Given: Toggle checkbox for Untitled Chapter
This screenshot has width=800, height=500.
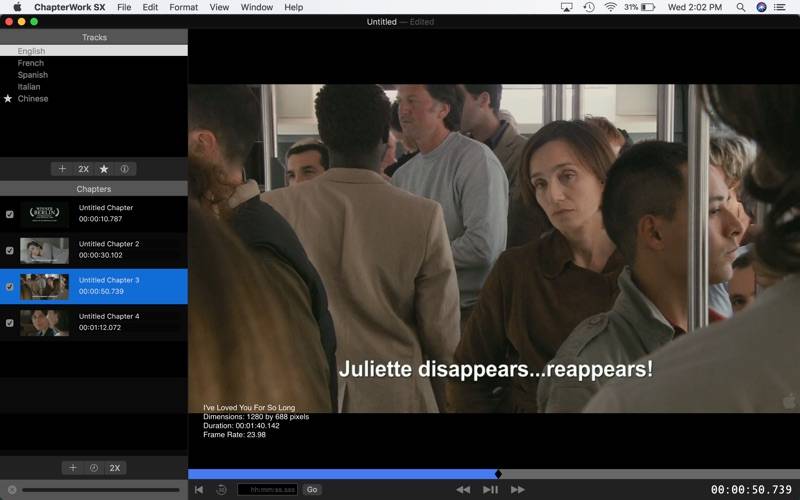Looking at the screenshot, I should (x=10, y=214).
